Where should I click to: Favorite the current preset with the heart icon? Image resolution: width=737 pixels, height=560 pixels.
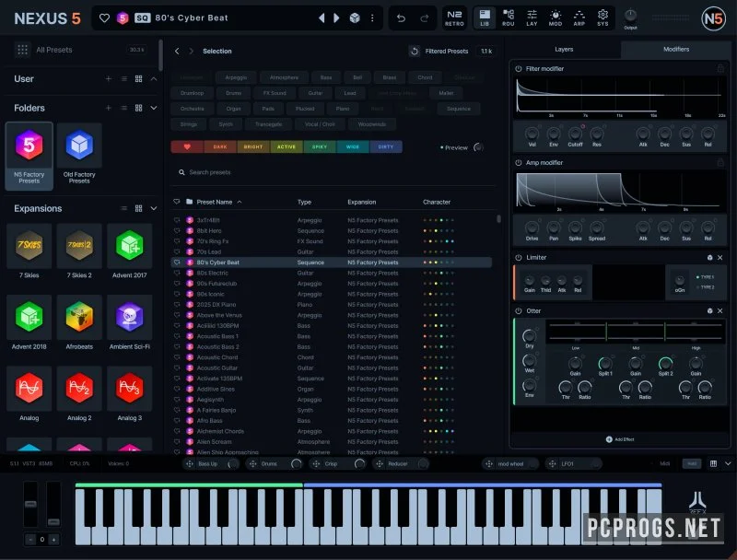[x=104, y=17]
